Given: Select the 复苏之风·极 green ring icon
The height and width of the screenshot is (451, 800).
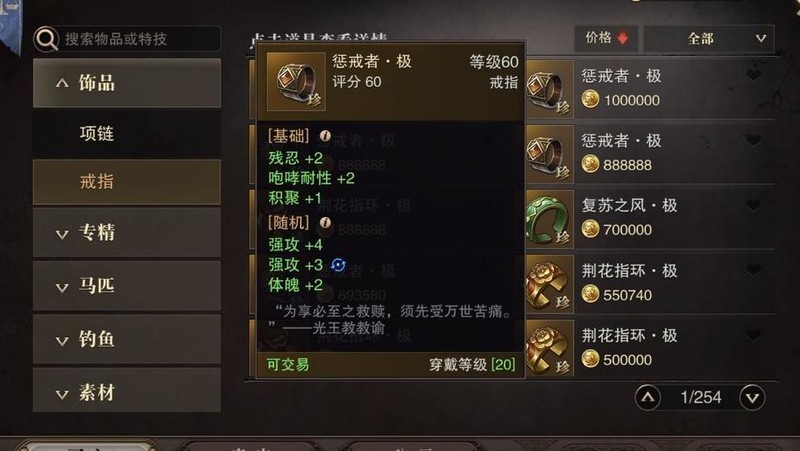Looking at the screenshot, I should 549,219.
